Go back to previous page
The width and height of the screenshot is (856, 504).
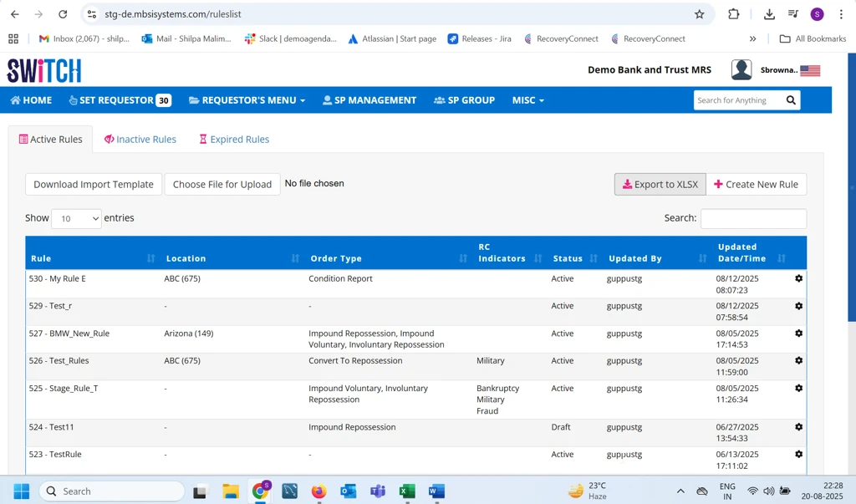click(15, 14)
